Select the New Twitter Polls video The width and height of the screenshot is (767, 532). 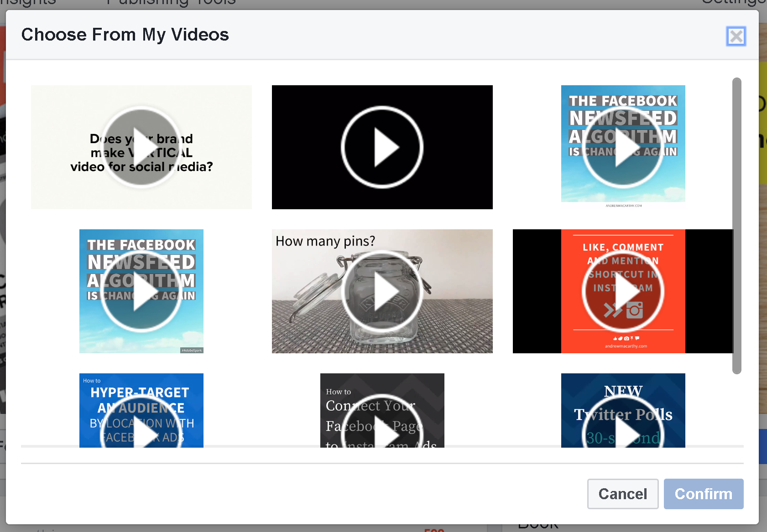tap(623, 410)
